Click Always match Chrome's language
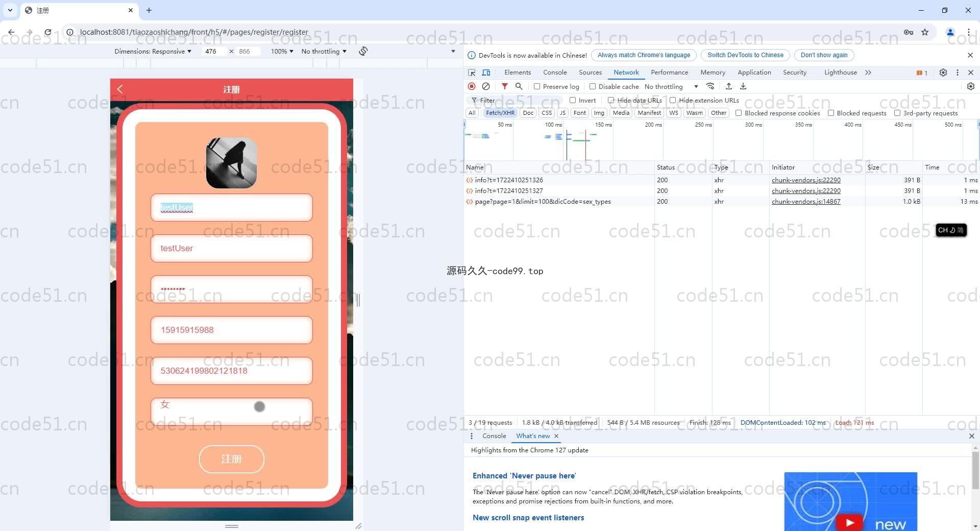The height and width of the screenshot is (531, 980). pyautogui.click(x=644, y=55)
